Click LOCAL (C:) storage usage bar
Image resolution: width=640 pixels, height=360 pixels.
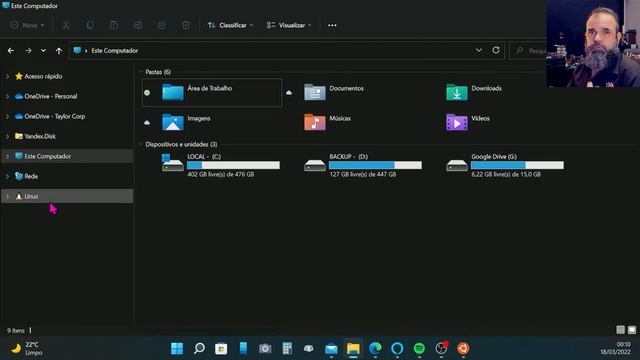coord(233,165)
